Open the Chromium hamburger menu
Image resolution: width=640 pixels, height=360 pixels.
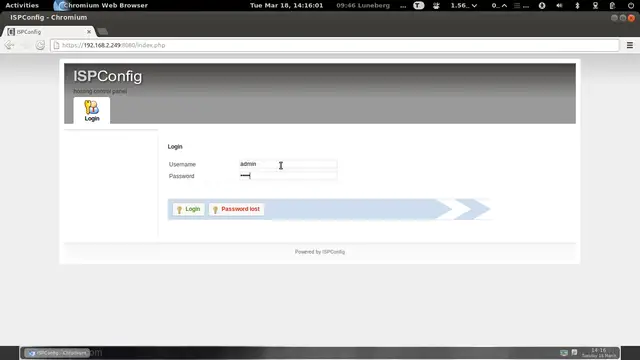630,45
